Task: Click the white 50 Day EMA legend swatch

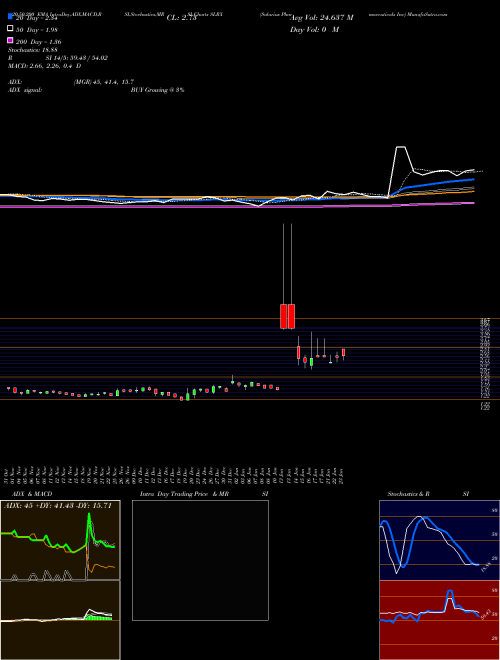Action: pos(10,29)
